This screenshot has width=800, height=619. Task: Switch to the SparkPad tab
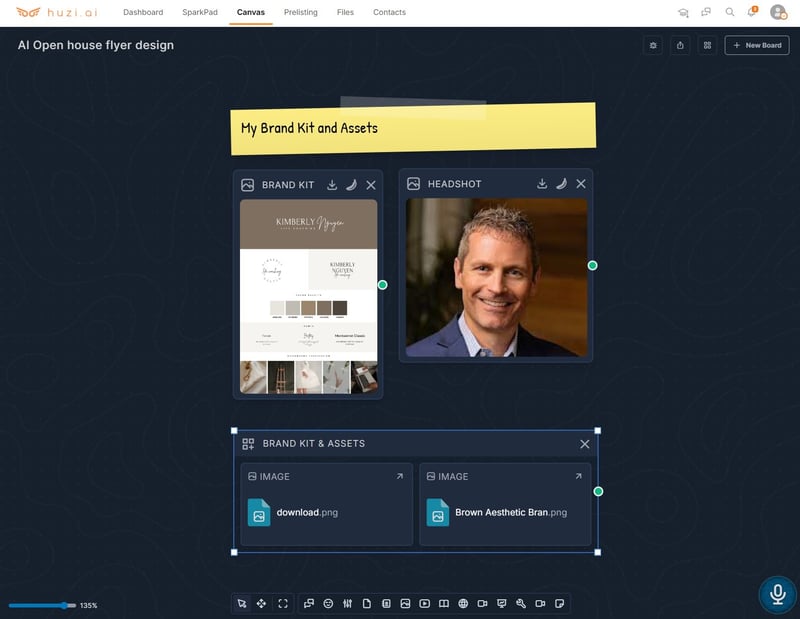(200, 13)
